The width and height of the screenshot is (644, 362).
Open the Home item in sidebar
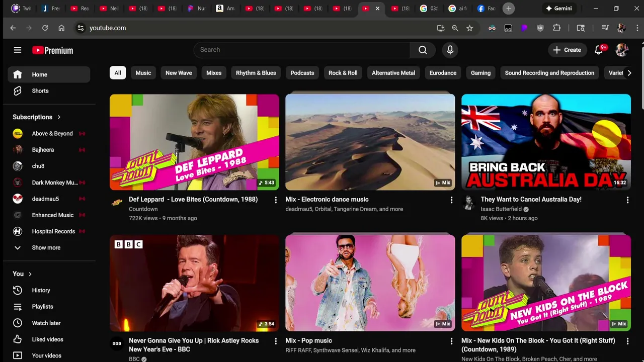pyautogui.click(x=49, y=74)
